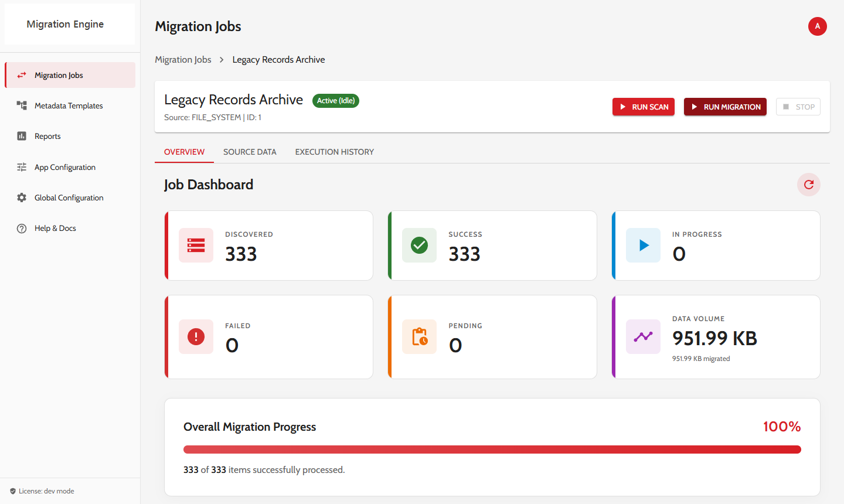
Task: Click the 951.99 KB data volume value
Action: [714, 338]
